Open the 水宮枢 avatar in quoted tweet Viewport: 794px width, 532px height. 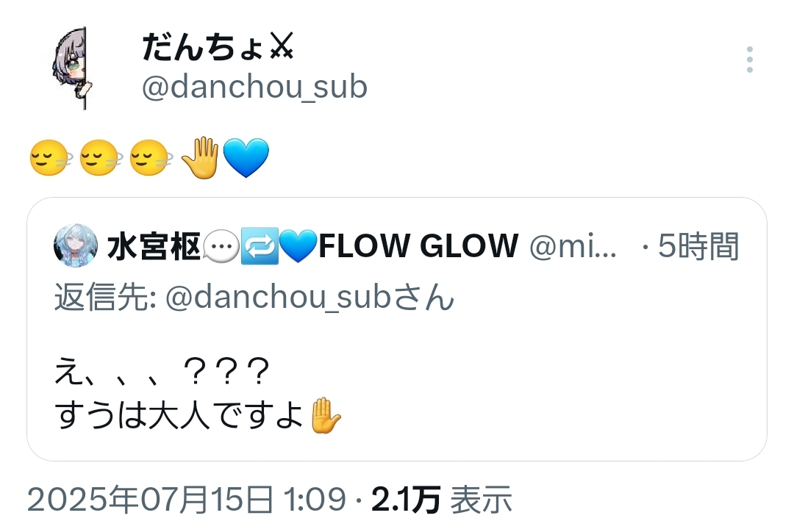(x=76, y=245)
